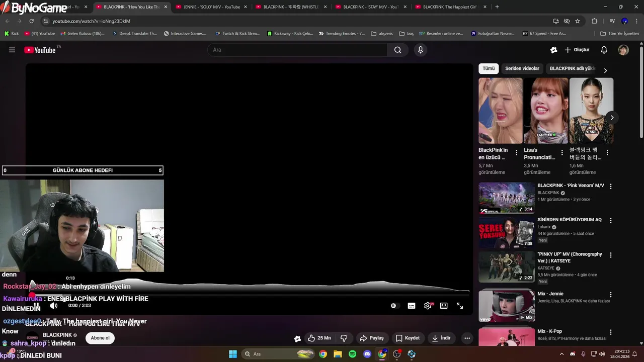
Task: Open options for BlackPink'in en üzücü short
Action: pyautogui.click(x=516, y=153)
